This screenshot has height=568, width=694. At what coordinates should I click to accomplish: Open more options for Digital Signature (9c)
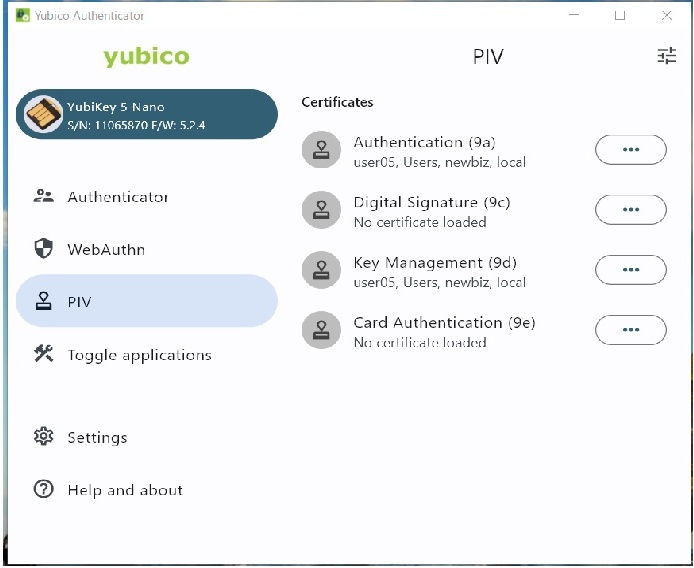coord(630,210)
